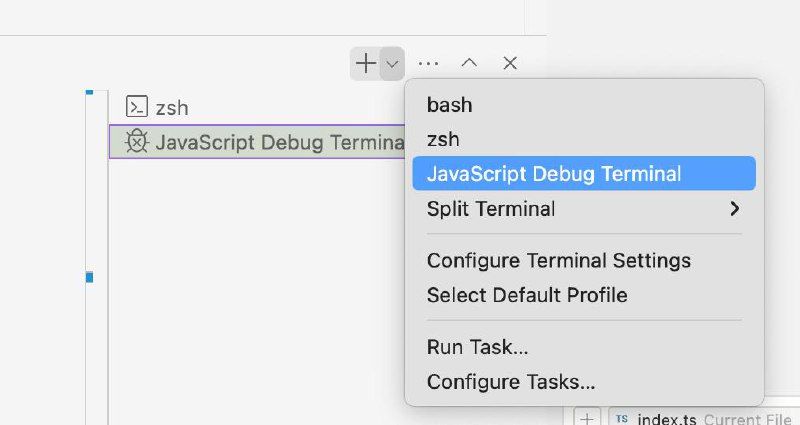Choose Run Task... from the menu
The width and height of the screenshot is (800, 425).
click(x=478, y=347)
